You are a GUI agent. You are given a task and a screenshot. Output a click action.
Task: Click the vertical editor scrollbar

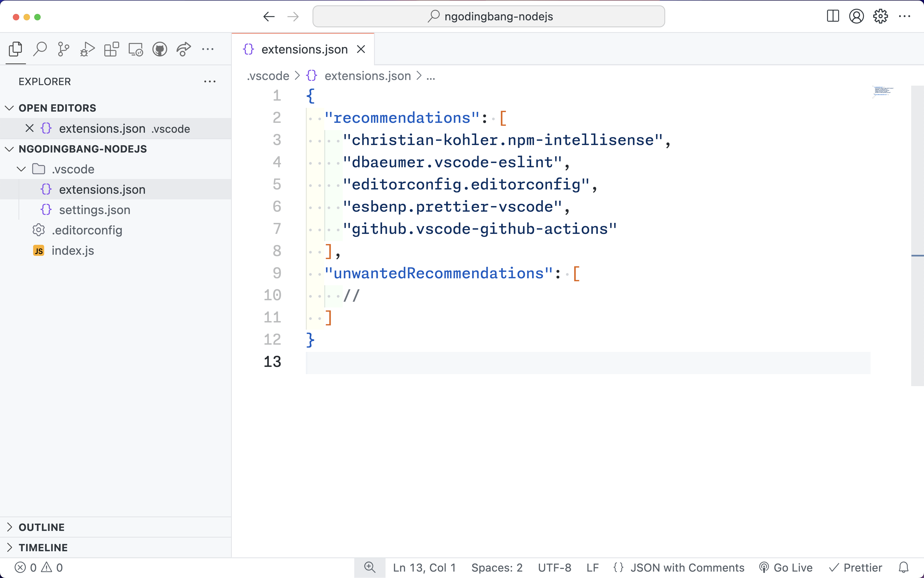pyautogui.click(x=917, y=235)
